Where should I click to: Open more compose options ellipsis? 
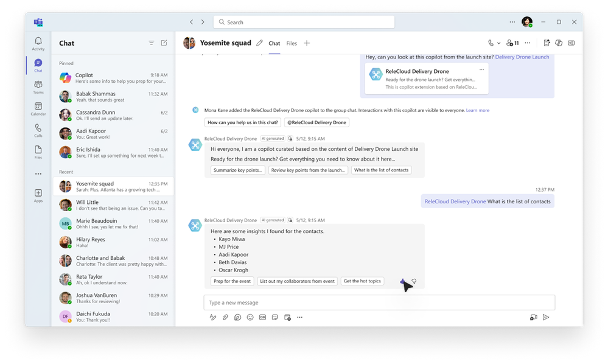299,317
